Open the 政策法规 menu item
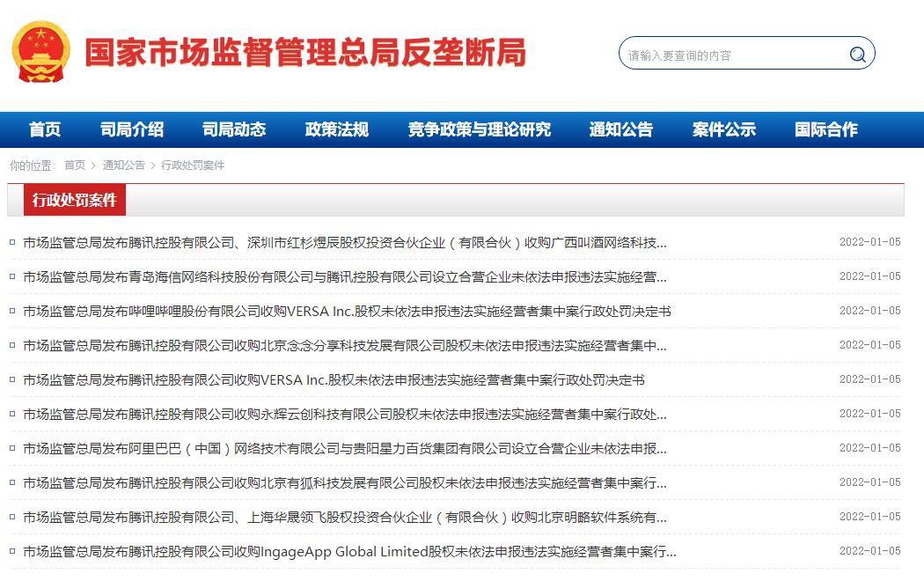This screenshot has height=581, width=924. [336, 129]
